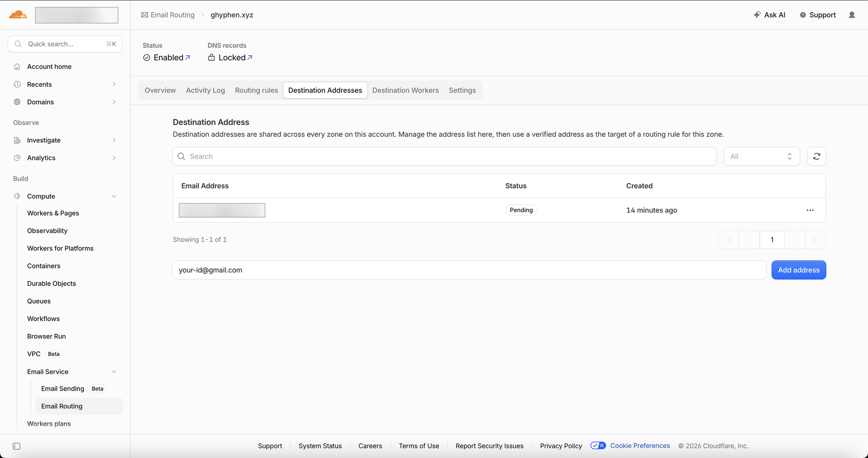Screen dimensions: 868x458
Task: Click Report Security Issues link
Action: (489, 446)
